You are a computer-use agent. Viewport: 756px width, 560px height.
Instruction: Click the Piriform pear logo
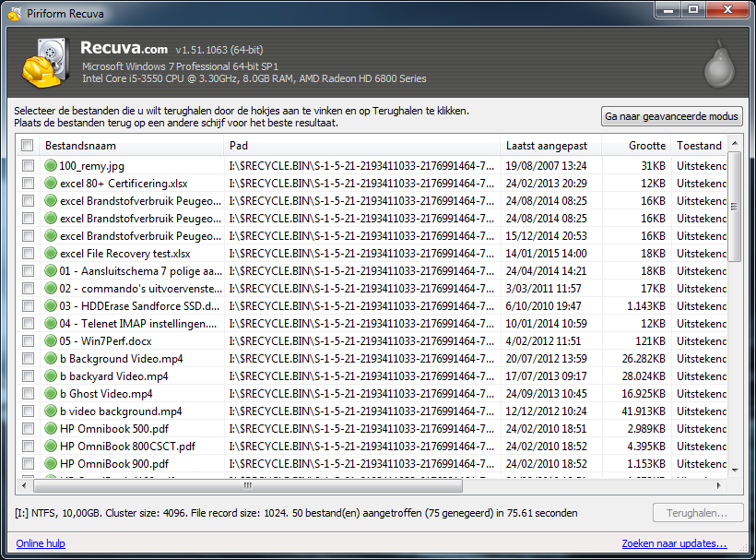[x=719, y=64]
